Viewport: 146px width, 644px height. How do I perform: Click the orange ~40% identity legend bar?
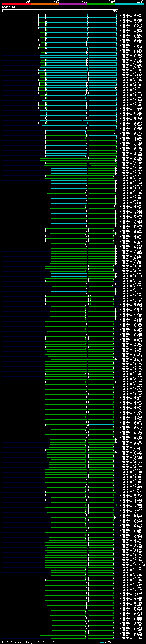coord(45,4)
